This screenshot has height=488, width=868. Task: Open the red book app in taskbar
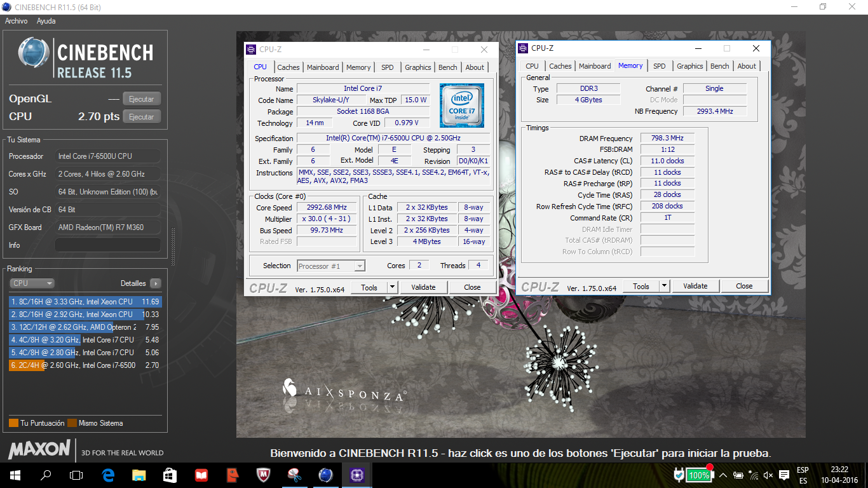coord(201,475)
